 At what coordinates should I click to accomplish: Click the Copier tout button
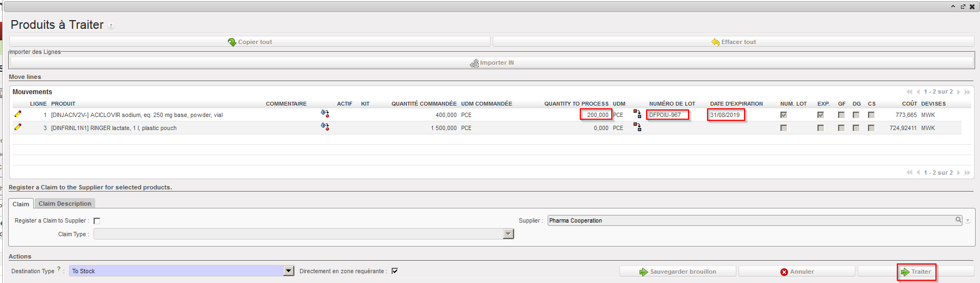[x=250, y=42]
